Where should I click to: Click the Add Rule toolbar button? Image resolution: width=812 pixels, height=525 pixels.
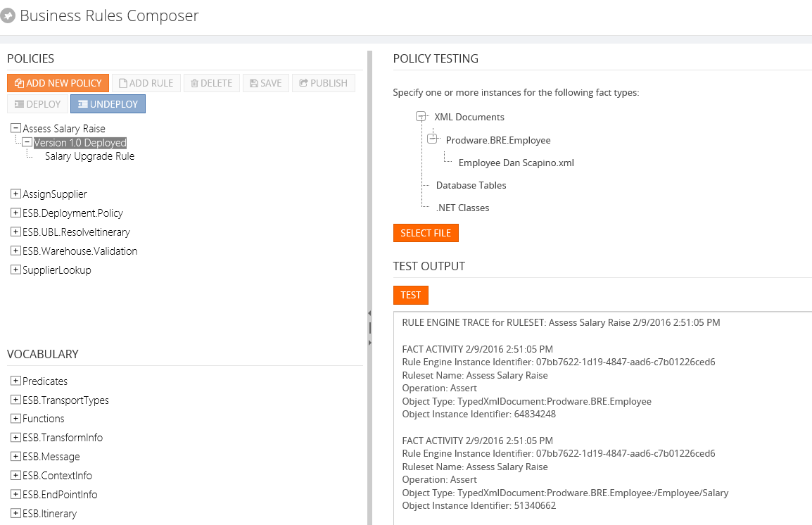click(x=146, y=83)
